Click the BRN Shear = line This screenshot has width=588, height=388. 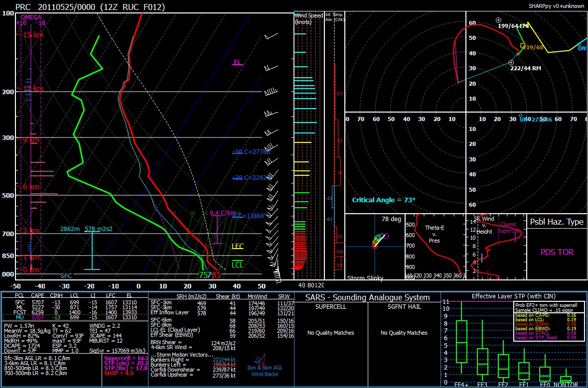pos(193,343)
